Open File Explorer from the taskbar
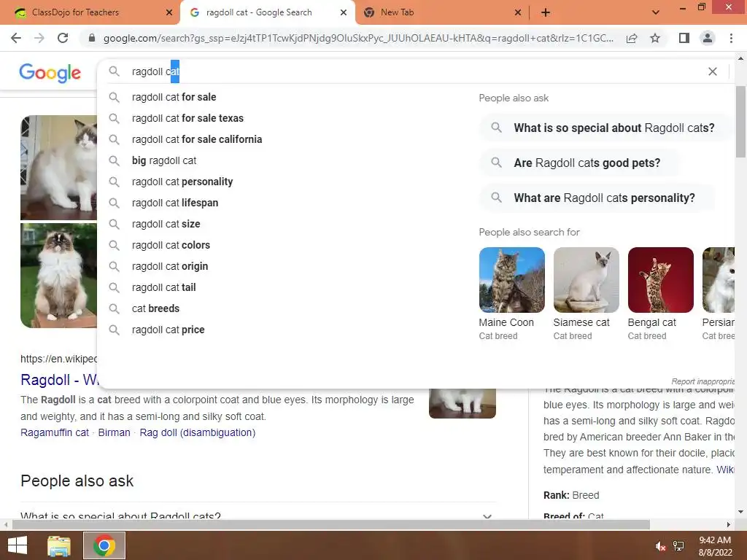This screenshot has height=560, width=747. pos(59,545)
